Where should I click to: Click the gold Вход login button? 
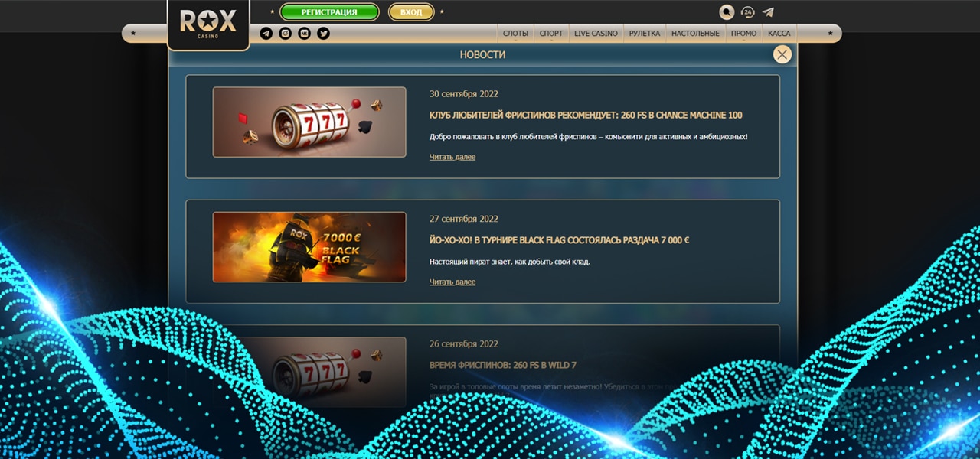point(411,12)
